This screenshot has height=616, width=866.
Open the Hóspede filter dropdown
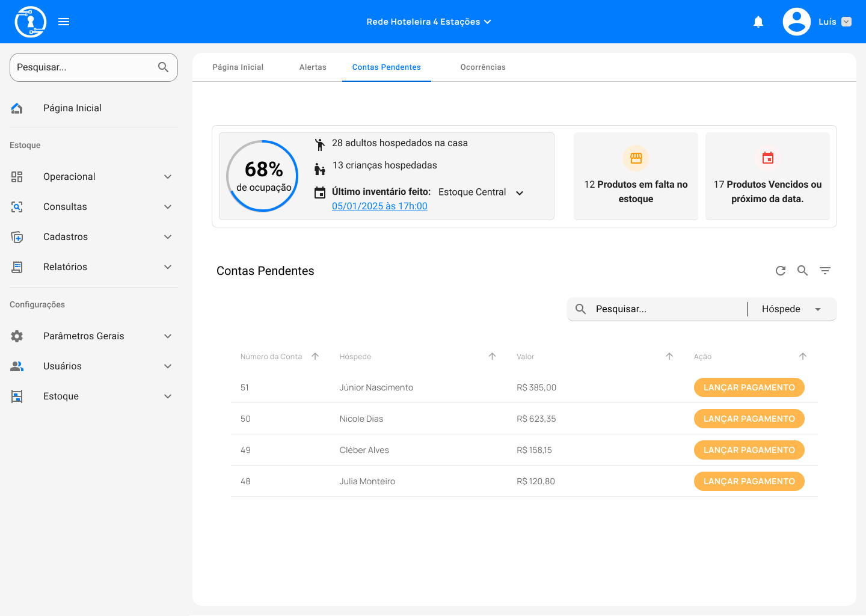pos(791,309)
